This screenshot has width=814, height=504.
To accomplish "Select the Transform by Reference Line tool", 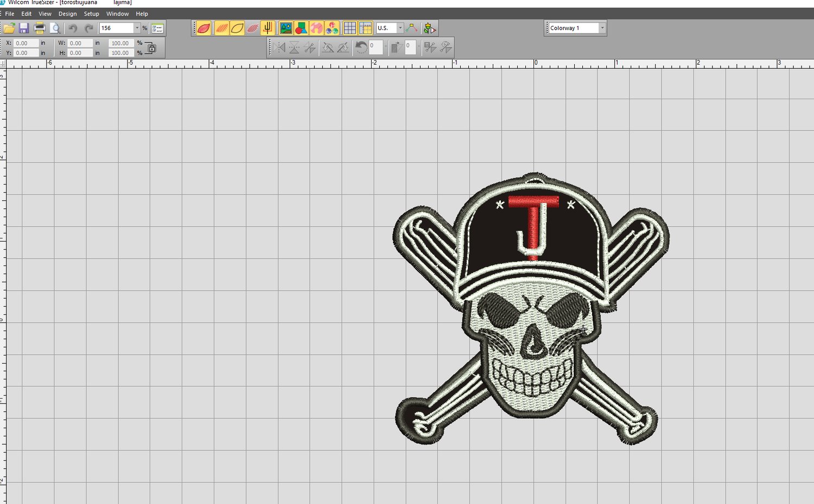I will [x=430, y=48].
